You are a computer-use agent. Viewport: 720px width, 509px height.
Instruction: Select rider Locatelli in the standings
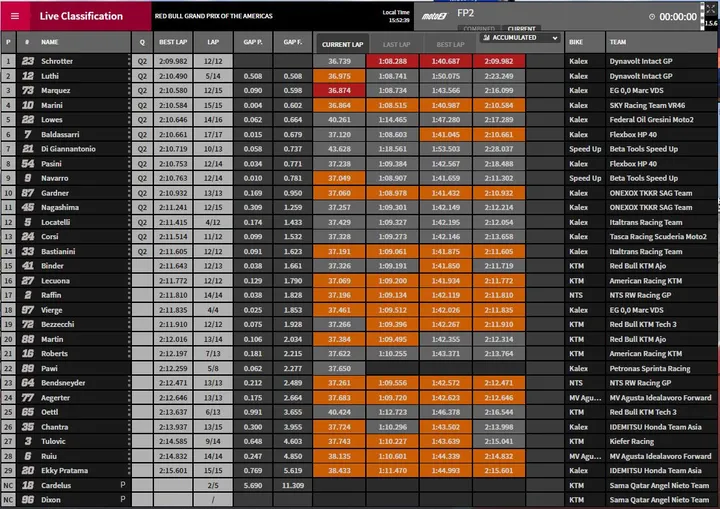click(x=56, y=222)
